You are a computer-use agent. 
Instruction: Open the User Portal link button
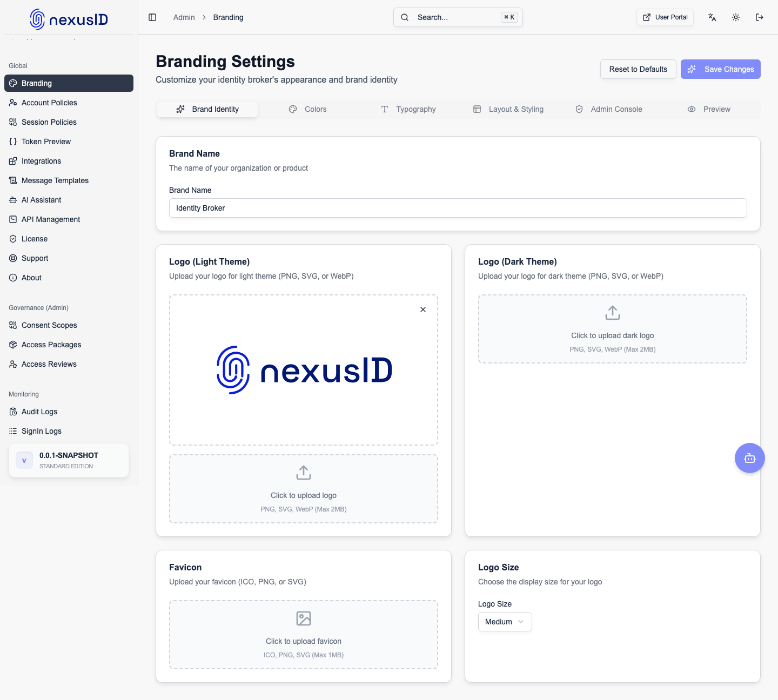coord(665,17)
